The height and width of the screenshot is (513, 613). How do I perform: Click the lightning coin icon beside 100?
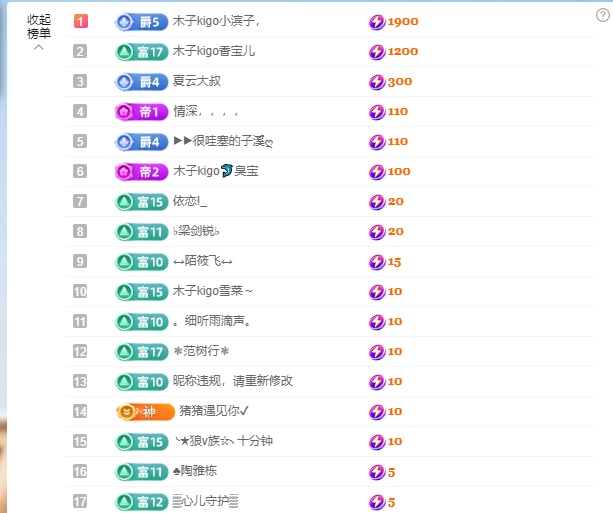(x=377, y=172)
